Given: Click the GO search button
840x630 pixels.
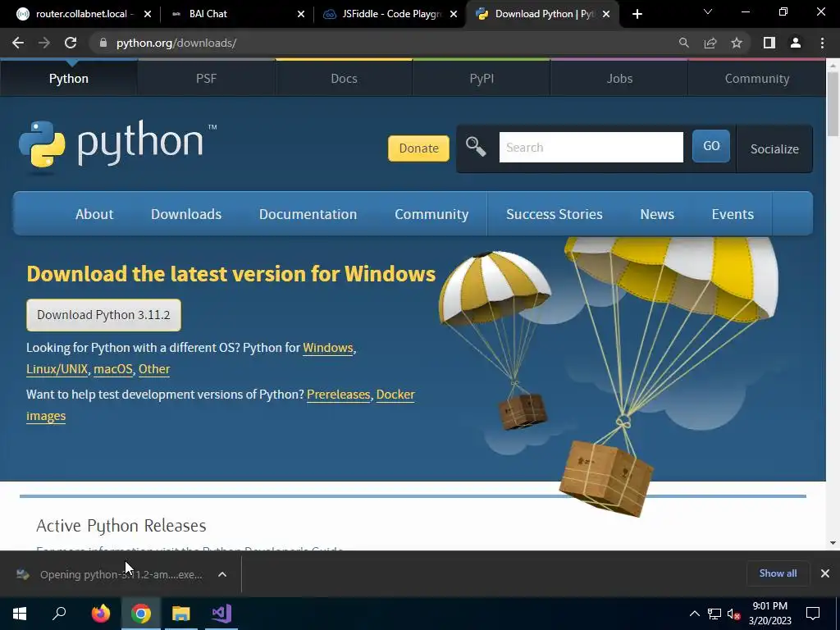Looking at the screenshot, I should click(711, 146).
